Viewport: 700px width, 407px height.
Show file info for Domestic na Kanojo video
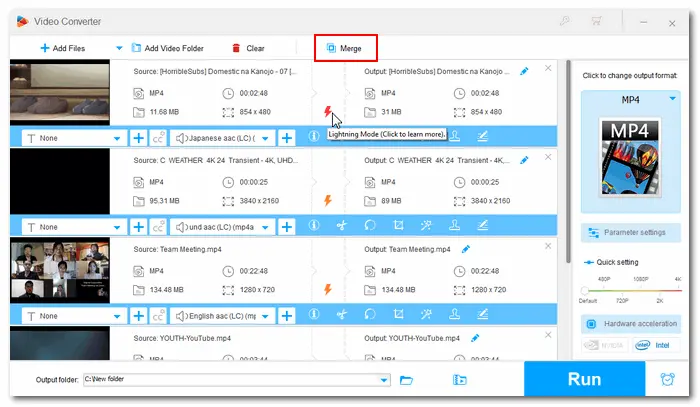click(x=314, y=136)
